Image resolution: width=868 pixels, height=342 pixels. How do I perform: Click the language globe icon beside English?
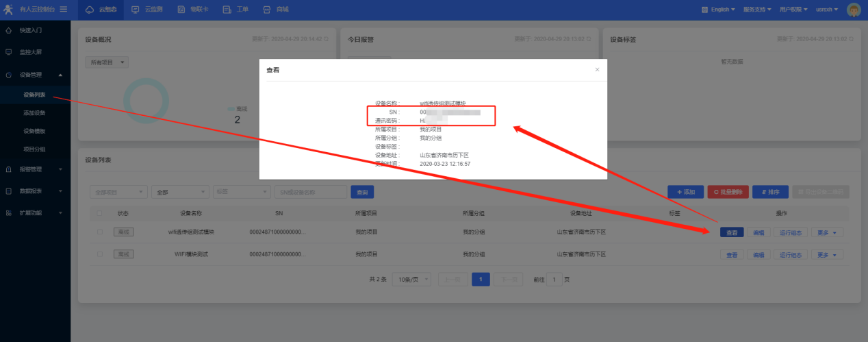tap(704, 10)
